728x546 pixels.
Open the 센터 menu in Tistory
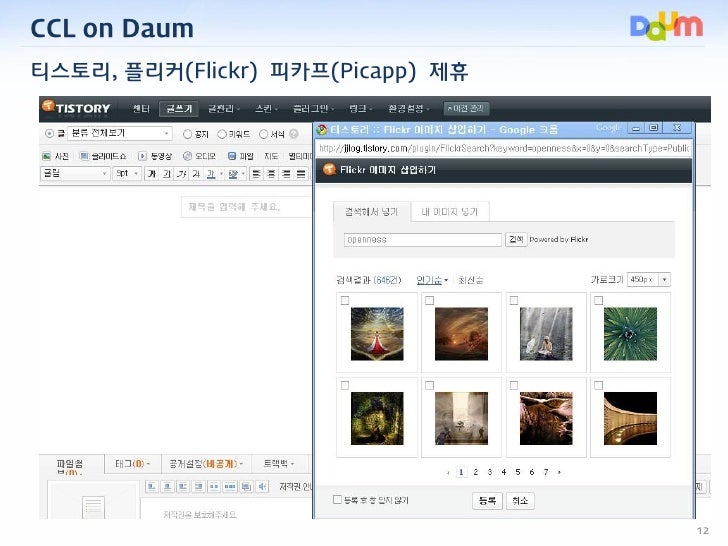click(x=141, y=109)
